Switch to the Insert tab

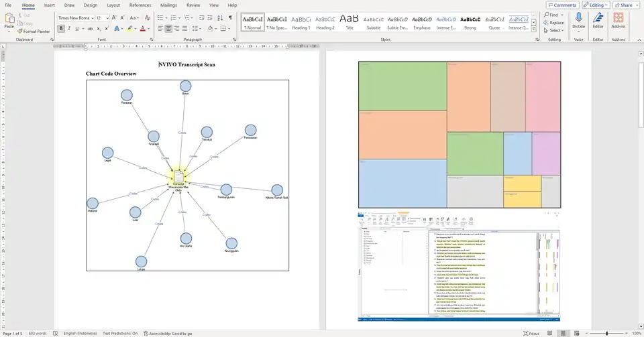[x=49, y=5]
